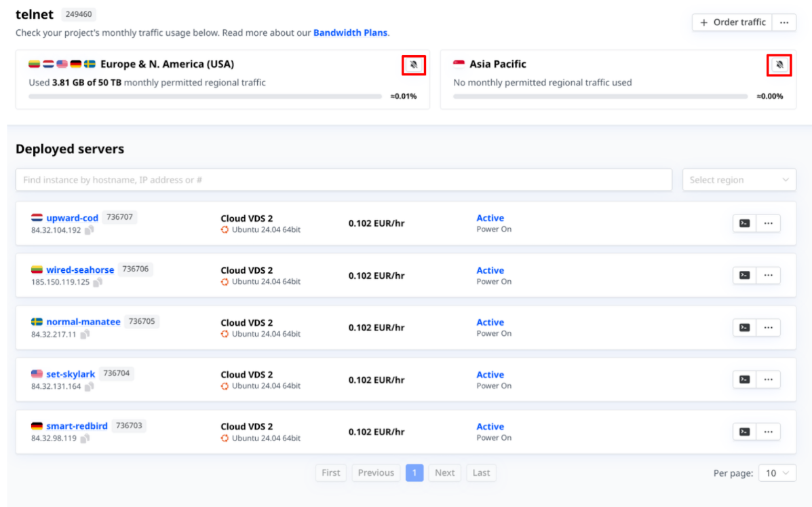Copy IP address 185.150.119.125
The image size is (812, 507).
click(98, 282)
